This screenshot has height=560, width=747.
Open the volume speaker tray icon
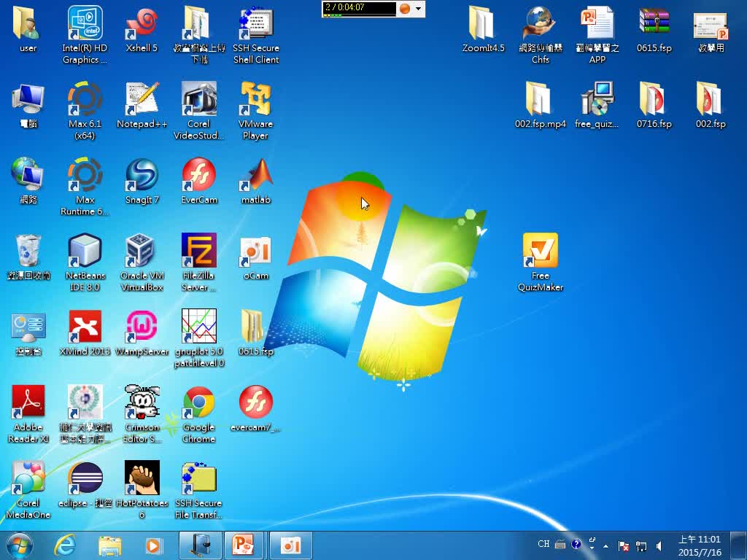coord(659,545)
